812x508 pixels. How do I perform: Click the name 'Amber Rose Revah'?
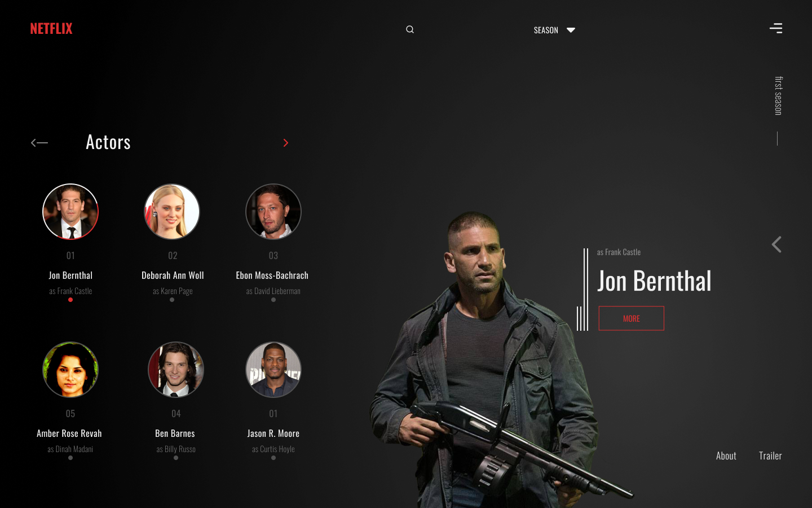[69, 433]
